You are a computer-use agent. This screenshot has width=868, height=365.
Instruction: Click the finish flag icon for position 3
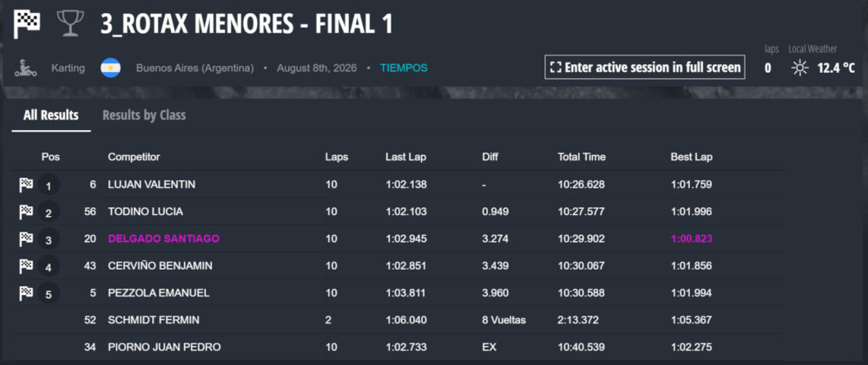[x=26, y=239]
